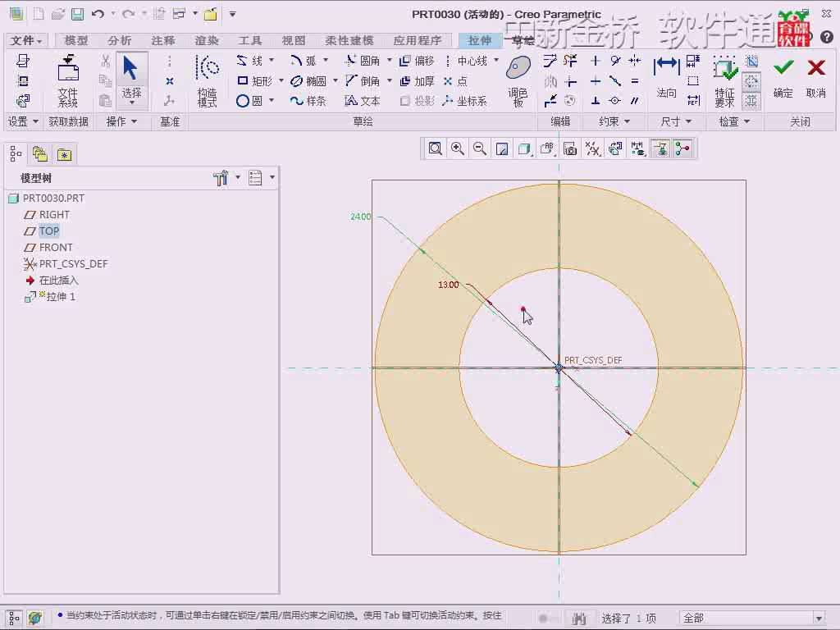Select the TOP datum plane in model tree
Screen dimensions: 840x630
tap(48, 231)
